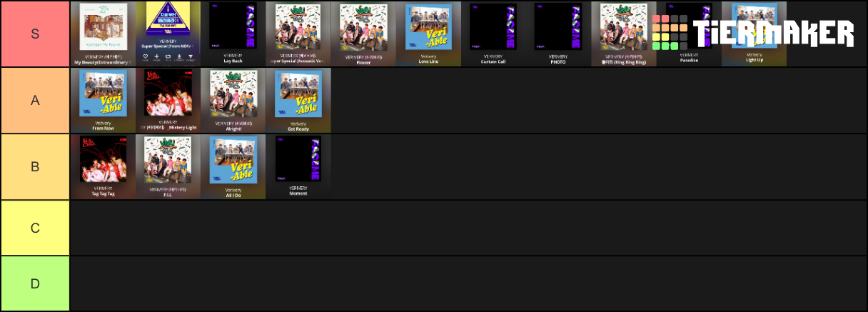868x312 pixels.
Task: Click the yellow C tier label
Action: click(35, 228)
